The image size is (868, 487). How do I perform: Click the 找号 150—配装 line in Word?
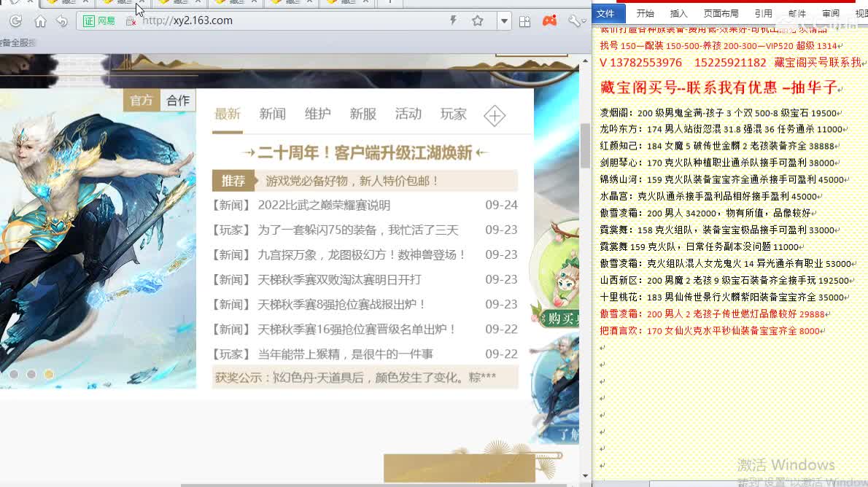point(721,46)
